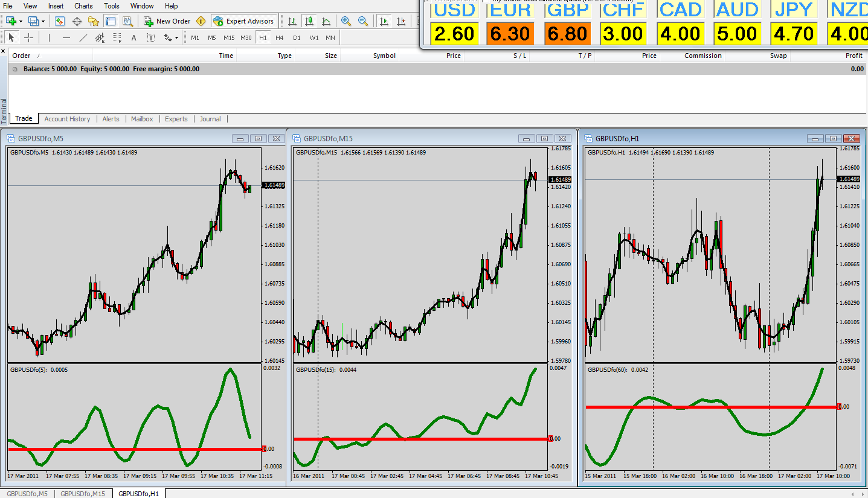Select the text label tool
Viewport: 868px width, 498px height.
pyautogui.click(x=150, y=37)
